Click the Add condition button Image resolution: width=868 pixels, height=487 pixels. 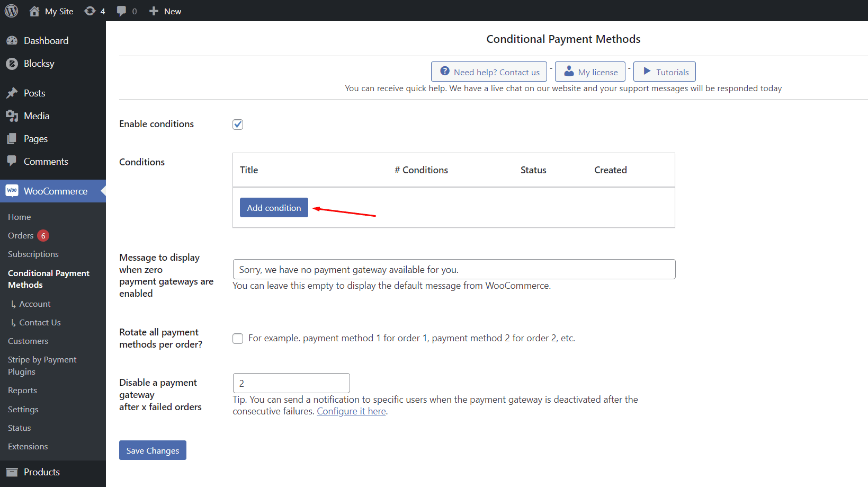pos(274,208)
